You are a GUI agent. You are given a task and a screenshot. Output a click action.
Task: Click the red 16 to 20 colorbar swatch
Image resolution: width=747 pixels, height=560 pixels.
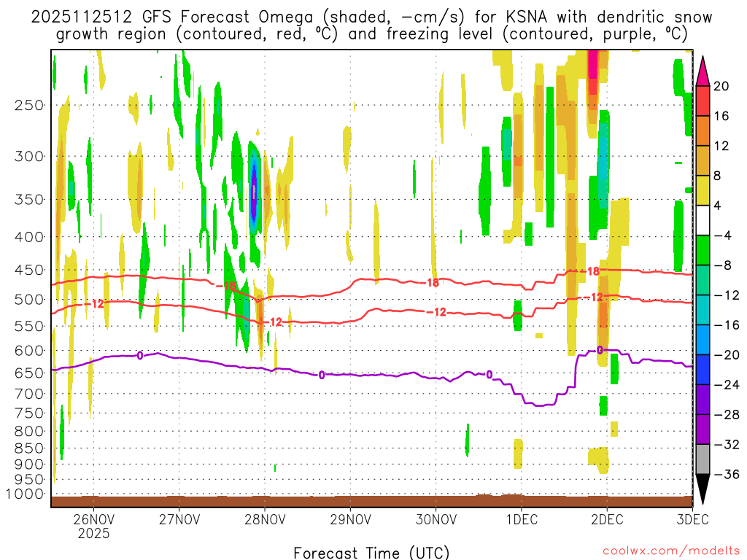(703, 101)
